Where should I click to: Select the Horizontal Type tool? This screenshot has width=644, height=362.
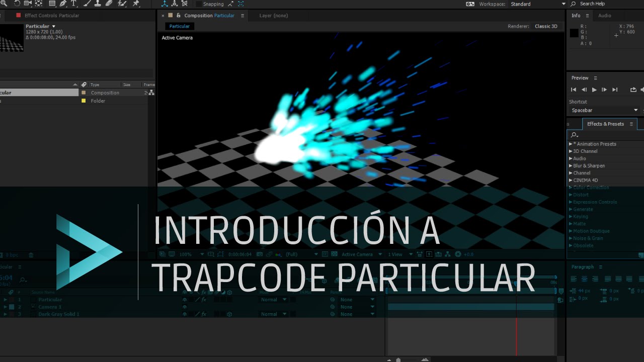click(x=74, y=4)
